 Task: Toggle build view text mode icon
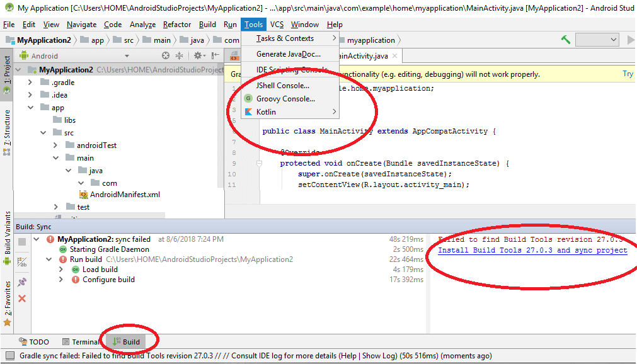click(22, 262)
